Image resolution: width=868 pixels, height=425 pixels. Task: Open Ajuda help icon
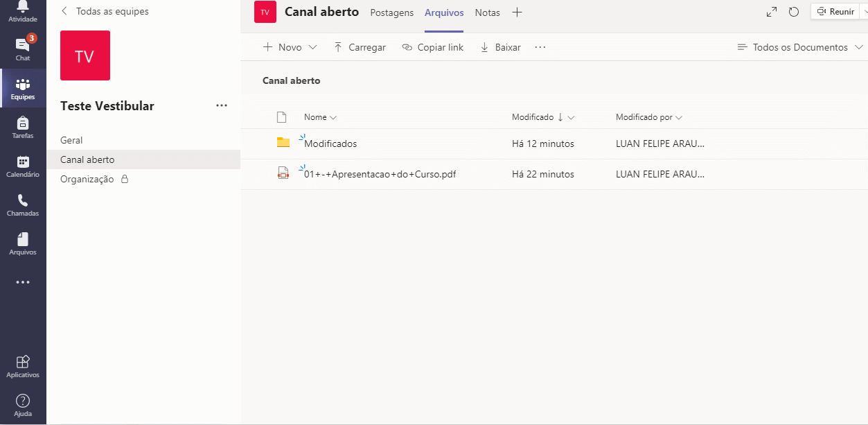23,405
